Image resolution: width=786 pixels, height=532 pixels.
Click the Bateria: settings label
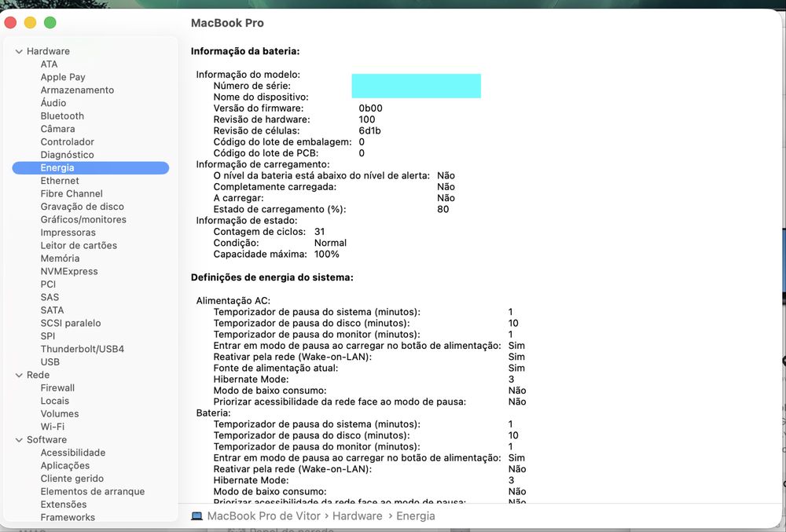tap(214, 413)
